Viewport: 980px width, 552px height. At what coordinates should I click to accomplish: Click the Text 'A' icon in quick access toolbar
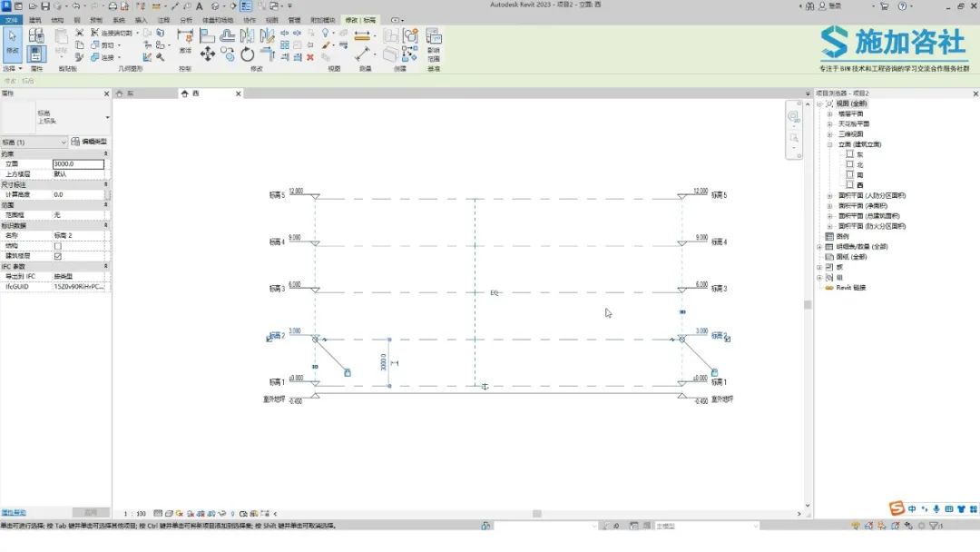200,6
